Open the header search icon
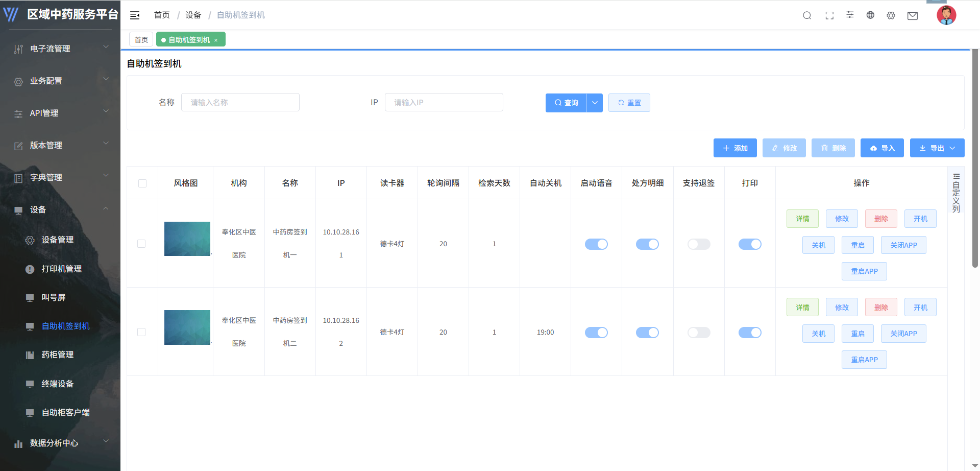 807,15
